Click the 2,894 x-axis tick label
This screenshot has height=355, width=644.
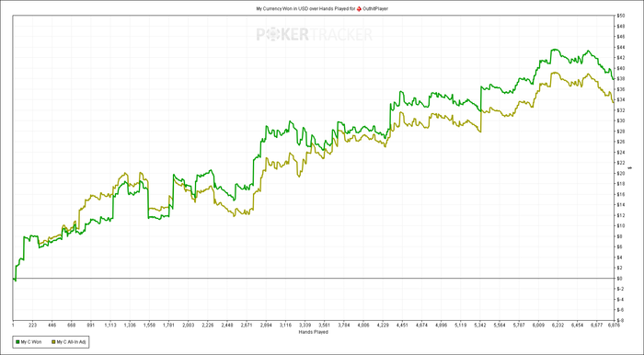[266, 325]
